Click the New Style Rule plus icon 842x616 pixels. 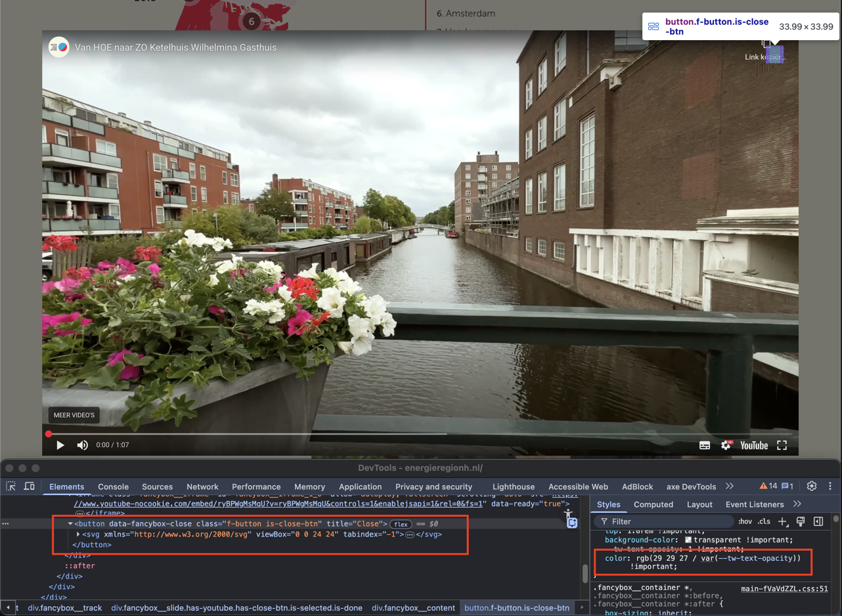[x=782, y=521]
